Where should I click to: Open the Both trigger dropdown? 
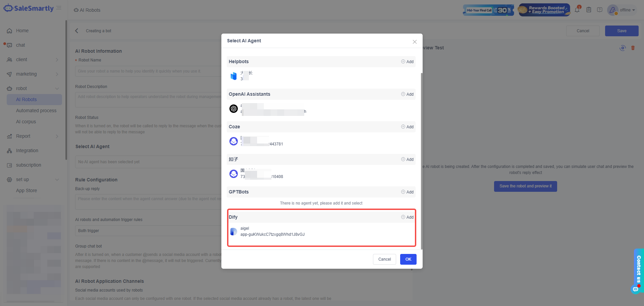(x=148, y=231)
